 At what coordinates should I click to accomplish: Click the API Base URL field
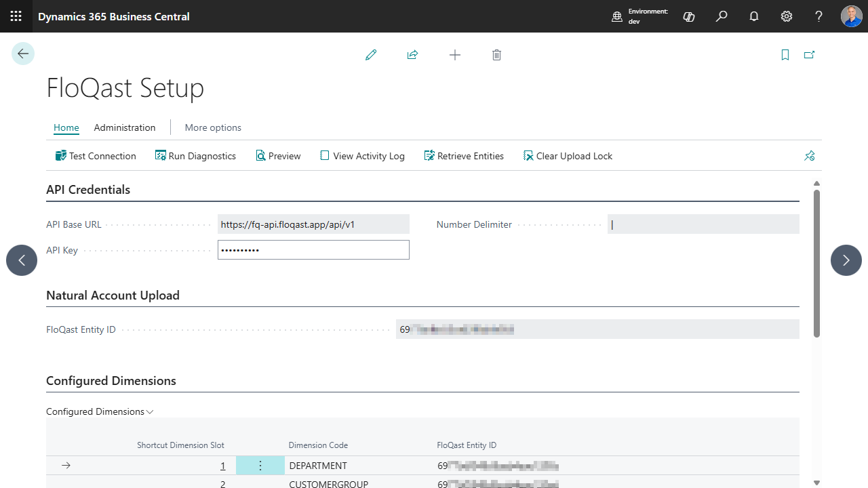[x=313, y=224]
